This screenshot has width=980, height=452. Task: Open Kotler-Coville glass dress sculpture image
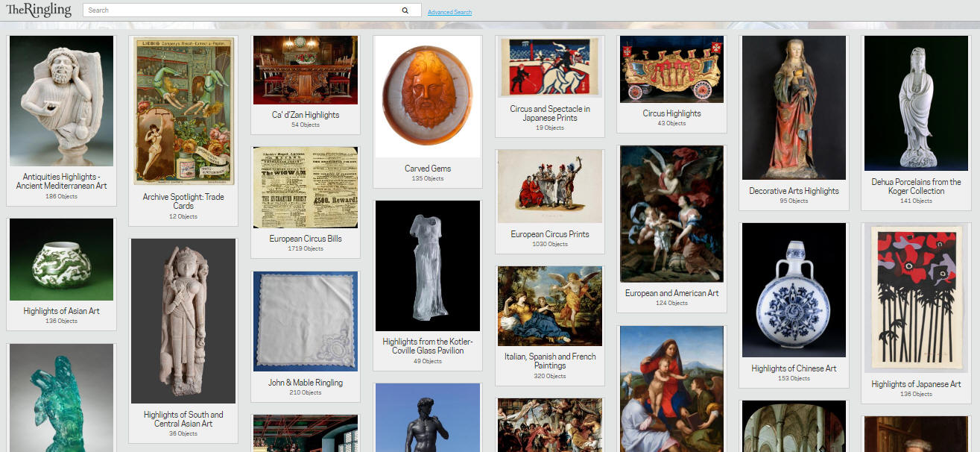pos(428,266)
